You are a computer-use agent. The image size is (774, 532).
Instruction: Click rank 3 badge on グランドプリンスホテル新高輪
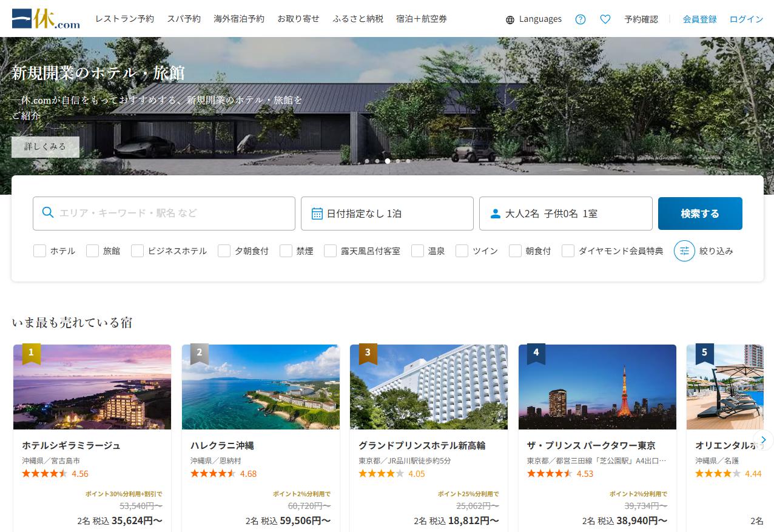[368, 354]
